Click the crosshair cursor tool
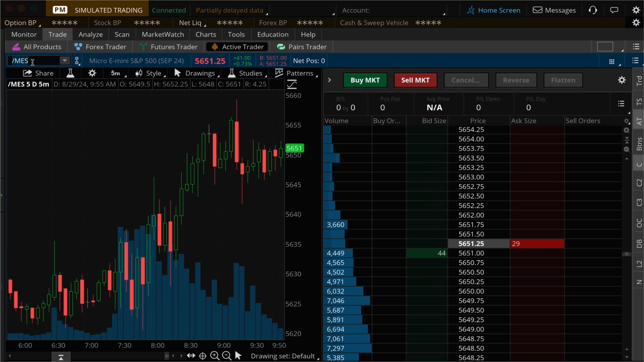Screen dimensions: 644x362 pos(202,356)
